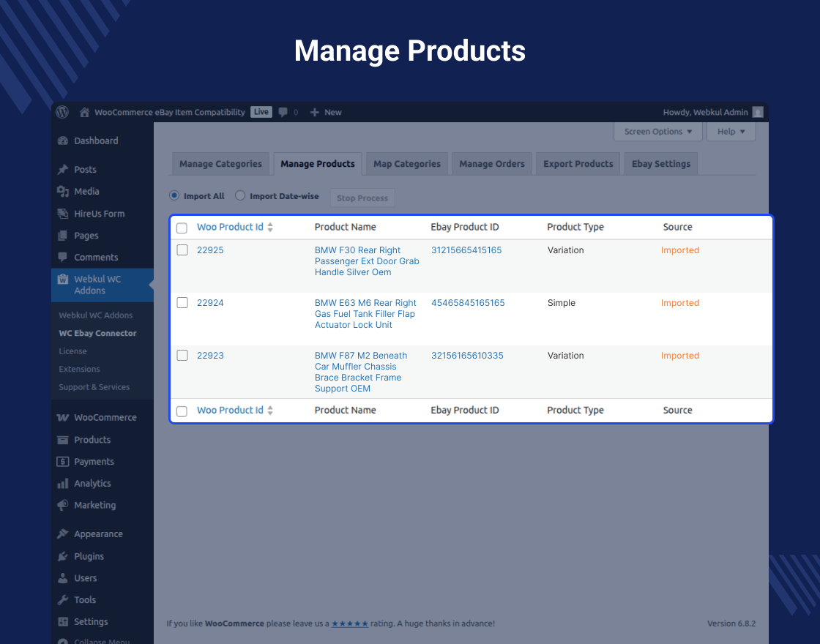The height and width of the screenshot is (644, 820).
Task: Check the box for product 22923
Action: pos(182,356)
